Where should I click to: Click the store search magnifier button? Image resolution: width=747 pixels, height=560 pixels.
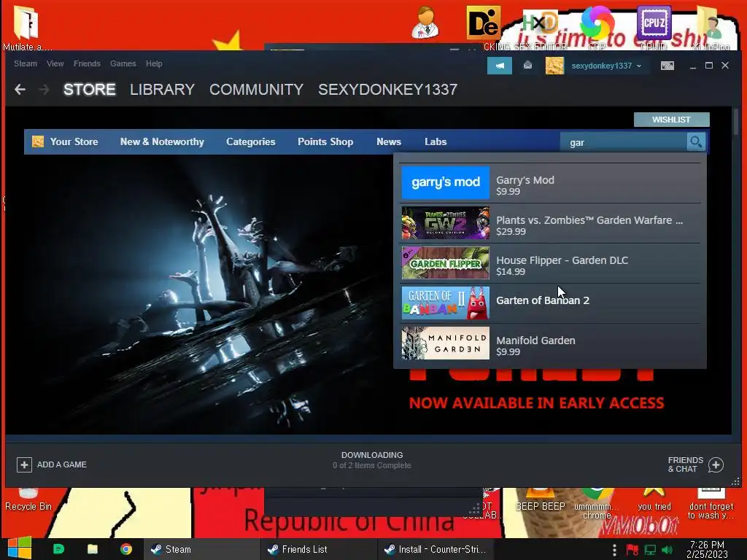click(696, 142)
